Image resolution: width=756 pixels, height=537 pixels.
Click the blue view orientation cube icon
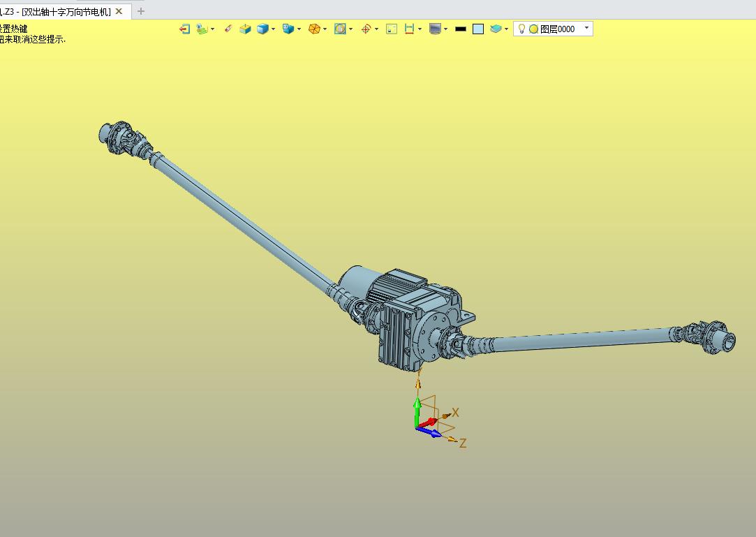click(x=288, y=29)
